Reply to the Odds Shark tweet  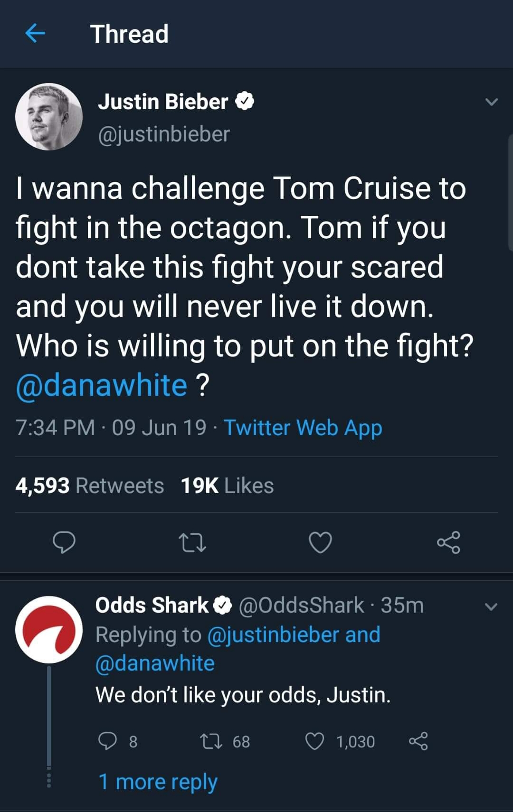107,741
